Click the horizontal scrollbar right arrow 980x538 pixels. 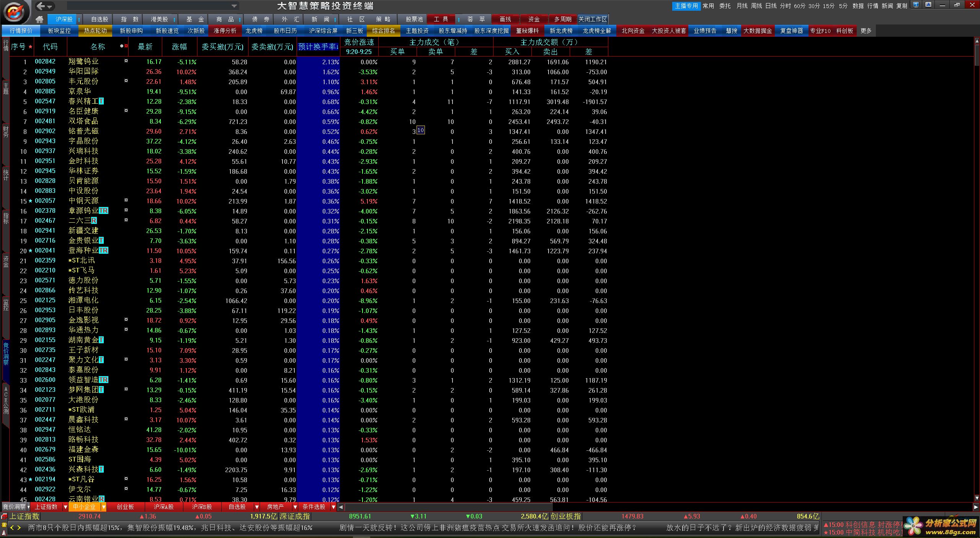975,507
